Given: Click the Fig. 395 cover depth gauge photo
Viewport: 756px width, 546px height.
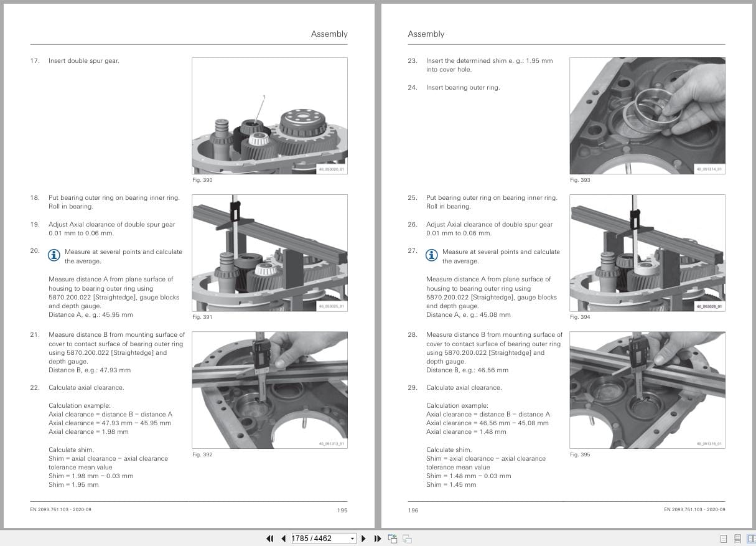Looking at the screenshot, I should click(x=647, y=390).
